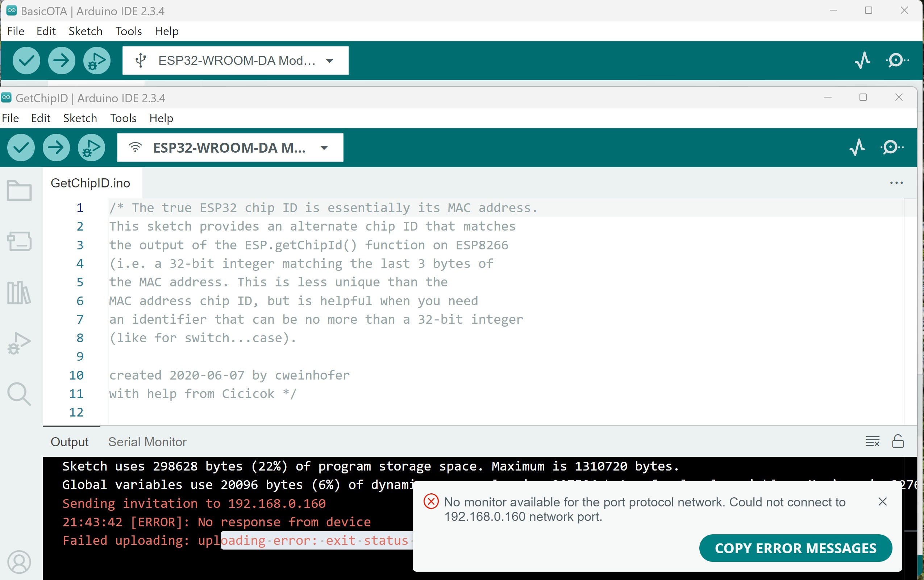The height and width of the screenshot is (580, 924).
Task: Verify the GetChipID sketch
Action: (21, 147)
